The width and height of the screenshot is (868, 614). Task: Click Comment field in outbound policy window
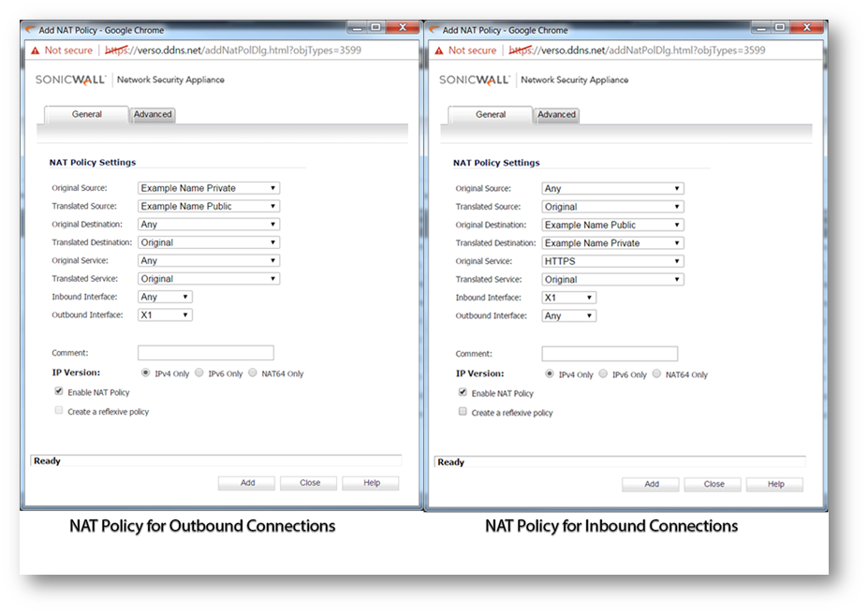pos(206,353)
